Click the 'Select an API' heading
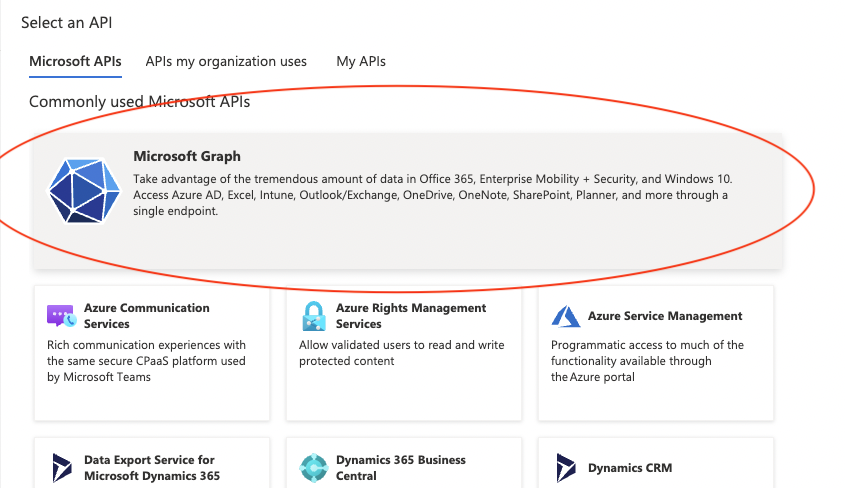The image size is (845, 488). click(67, 23)
